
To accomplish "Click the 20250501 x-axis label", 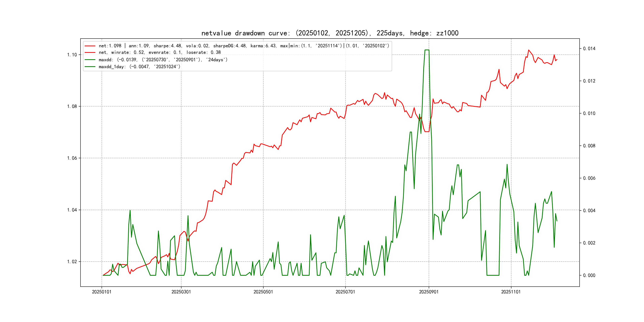I will [x=263, y=292].
